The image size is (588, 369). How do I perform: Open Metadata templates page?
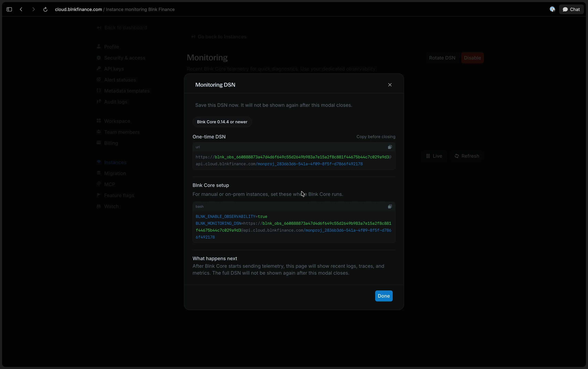127,91
